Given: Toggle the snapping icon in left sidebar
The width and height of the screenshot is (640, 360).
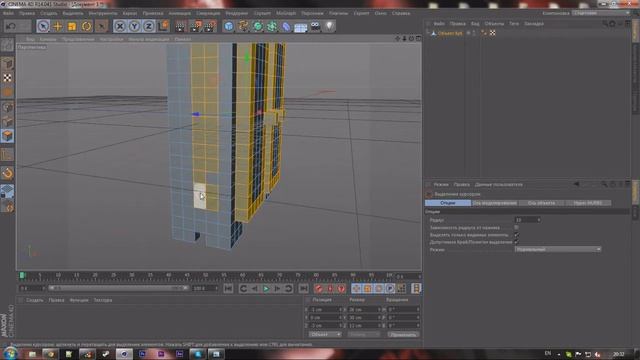Looking at the screenshot, I should 7,173.
